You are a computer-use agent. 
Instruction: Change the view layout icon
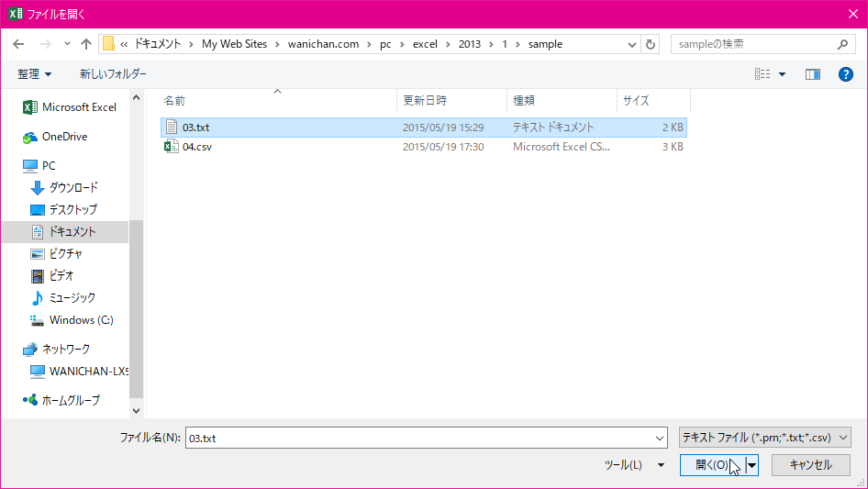pos(762,74)
